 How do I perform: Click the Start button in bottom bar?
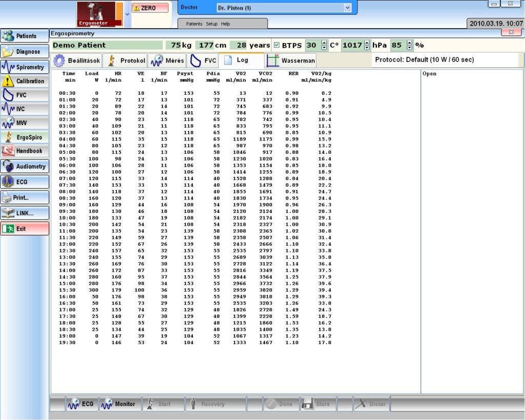tap(163, 404)
